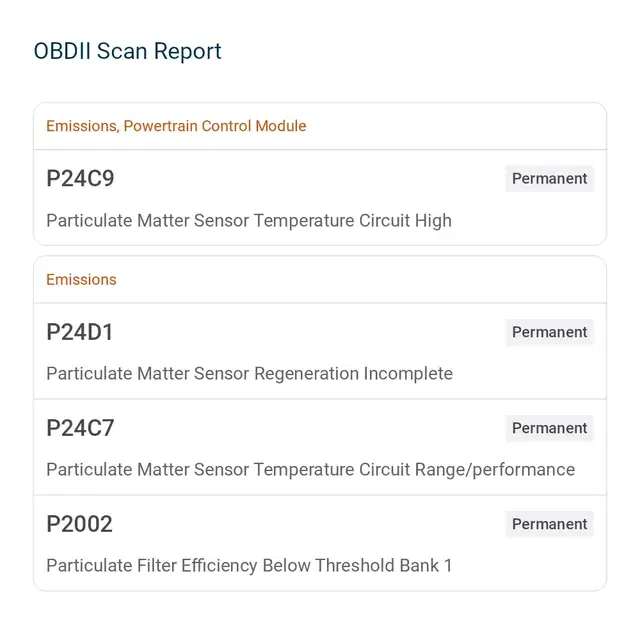Open the P2002 trouble code
This screenshot has width=640, height=640.
tap(80, 524)
